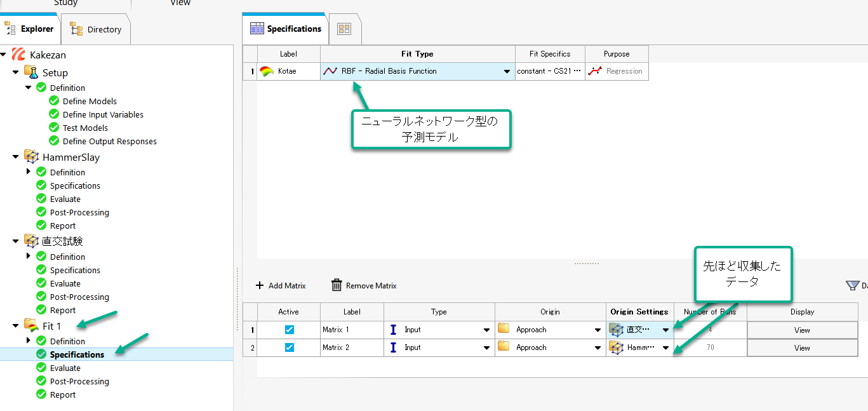The width and height of the screenshot is (868, 411).
Task: Switch to the Explorer tab
Action: 30,29
